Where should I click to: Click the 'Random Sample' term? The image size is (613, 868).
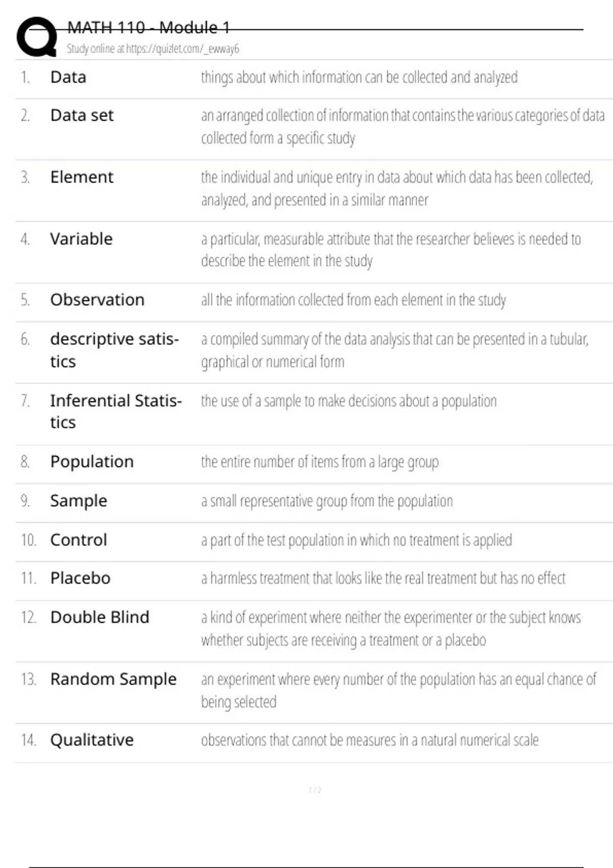113,680
